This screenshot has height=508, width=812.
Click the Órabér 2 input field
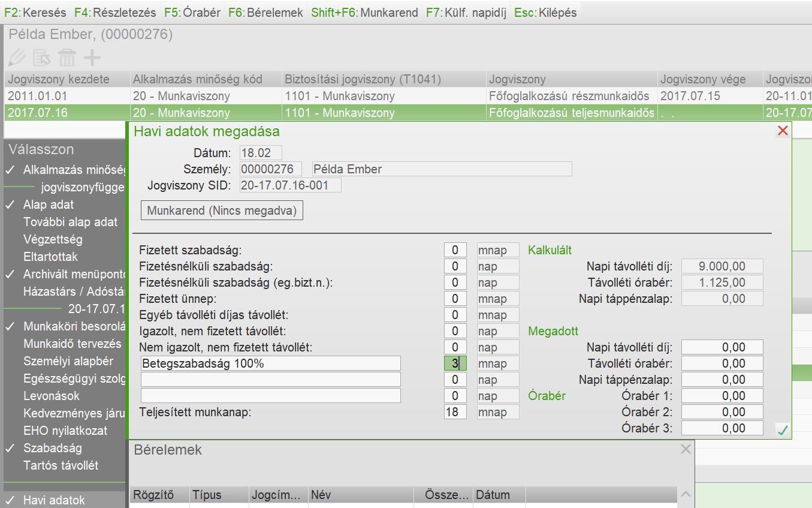click(x=722, y=412)
